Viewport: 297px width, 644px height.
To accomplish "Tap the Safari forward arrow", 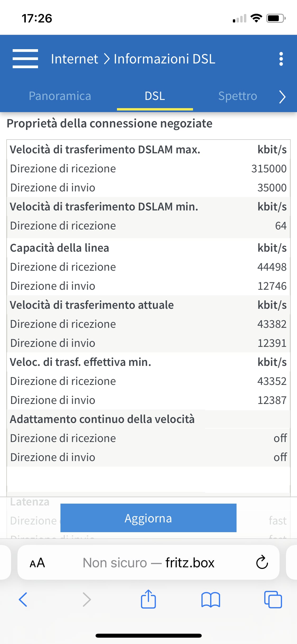I will [x=87, y=599].
